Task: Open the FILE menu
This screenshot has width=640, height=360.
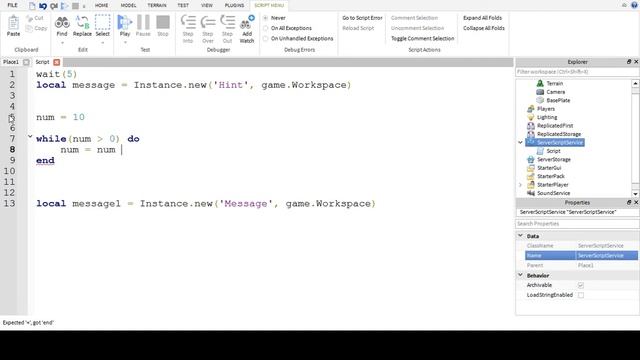Action: [13, 5]
